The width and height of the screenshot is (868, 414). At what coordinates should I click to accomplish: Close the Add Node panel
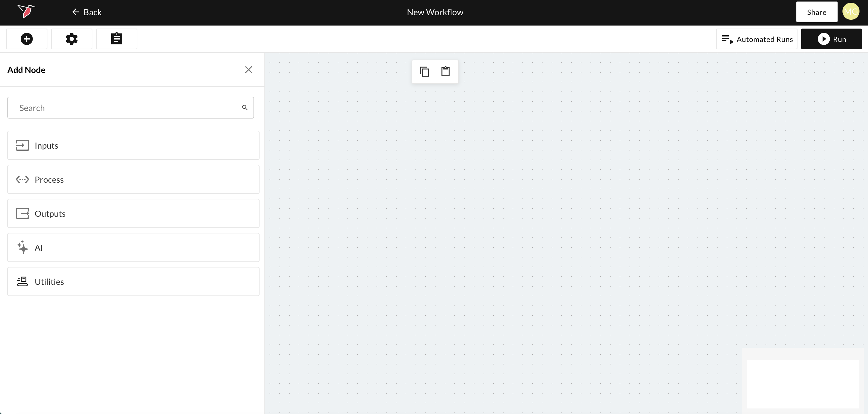click(248, 70)
